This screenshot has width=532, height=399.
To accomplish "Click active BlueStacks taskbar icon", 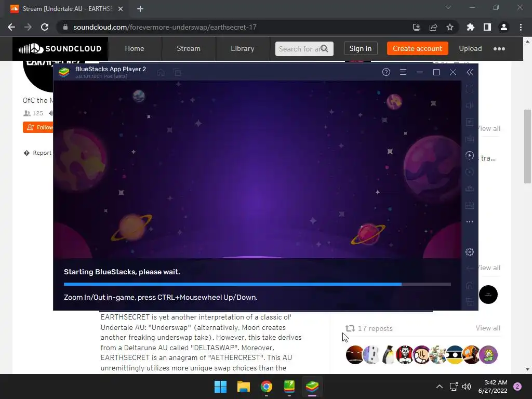I will click(312, 387).
